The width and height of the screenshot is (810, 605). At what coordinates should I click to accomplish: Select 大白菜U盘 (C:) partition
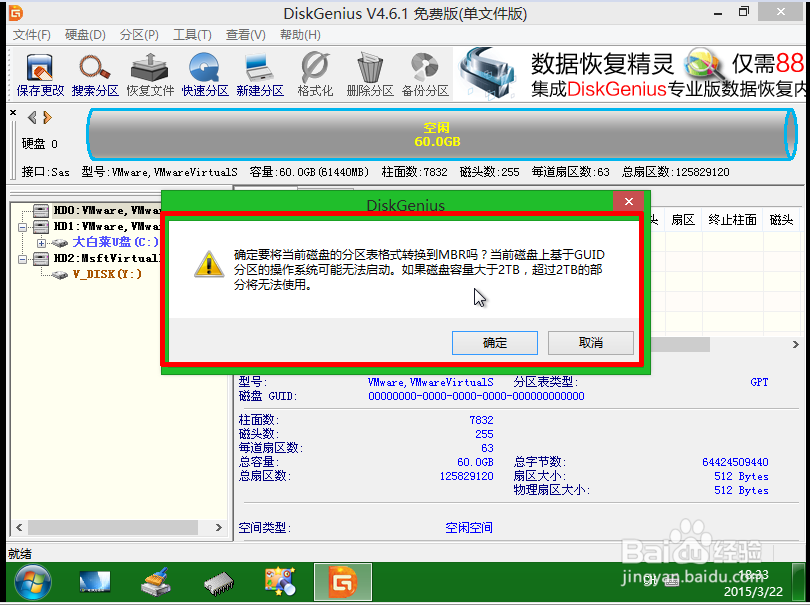click(115, 242)
